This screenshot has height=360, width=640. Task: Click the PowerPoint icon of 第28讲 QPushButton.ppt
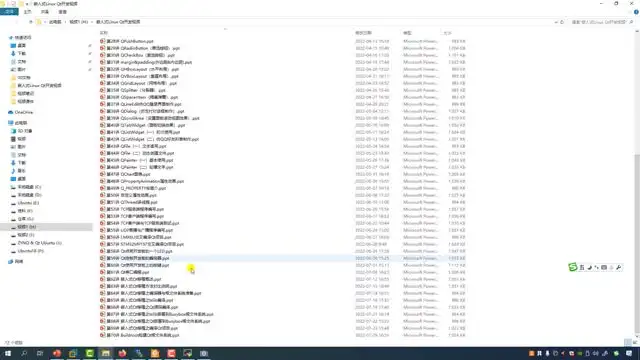tap(102, 41)
